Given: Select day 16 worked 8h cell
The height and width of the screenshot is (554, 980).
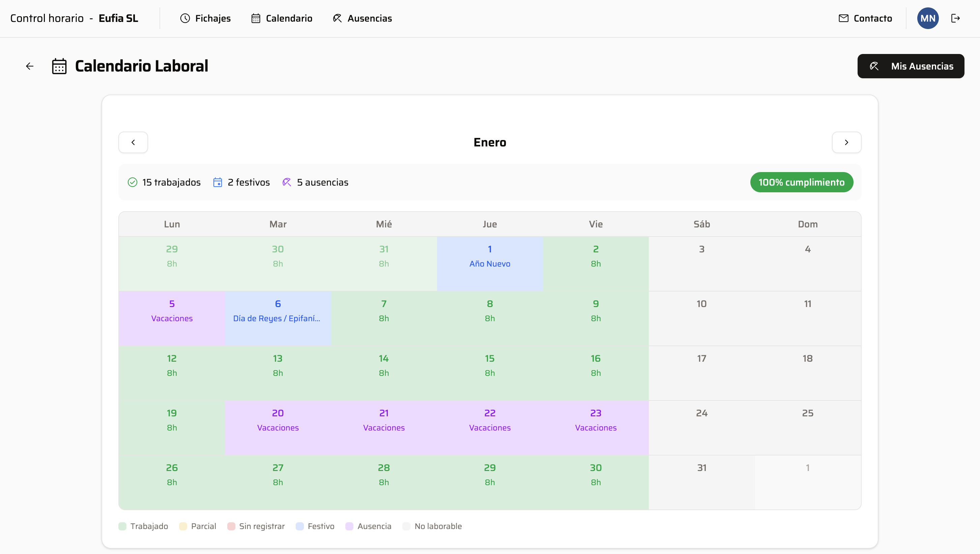Looking at the screenshot, I should 596,373.
